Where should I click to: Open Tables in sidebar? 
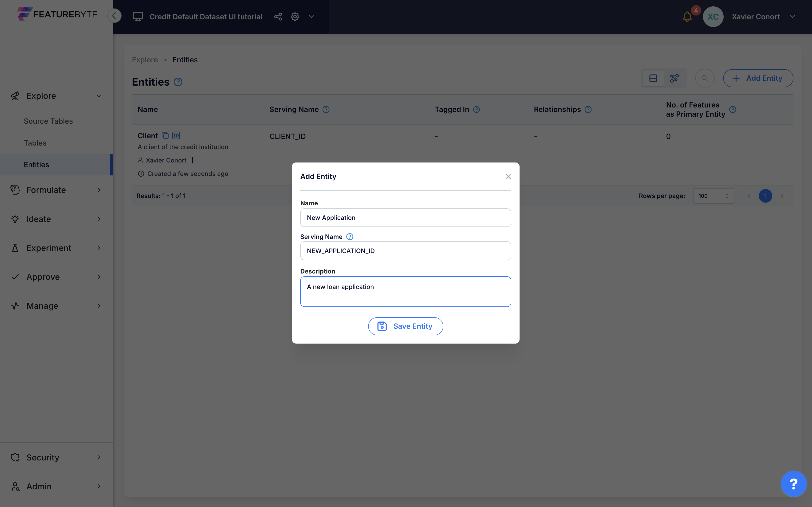[x=35, y=143]
